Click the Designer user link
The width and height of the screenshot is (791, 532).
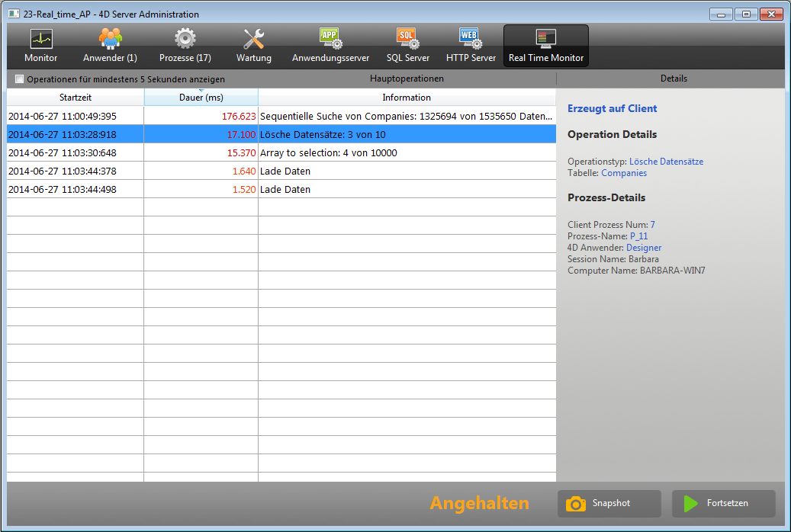[x=644, y=248]
